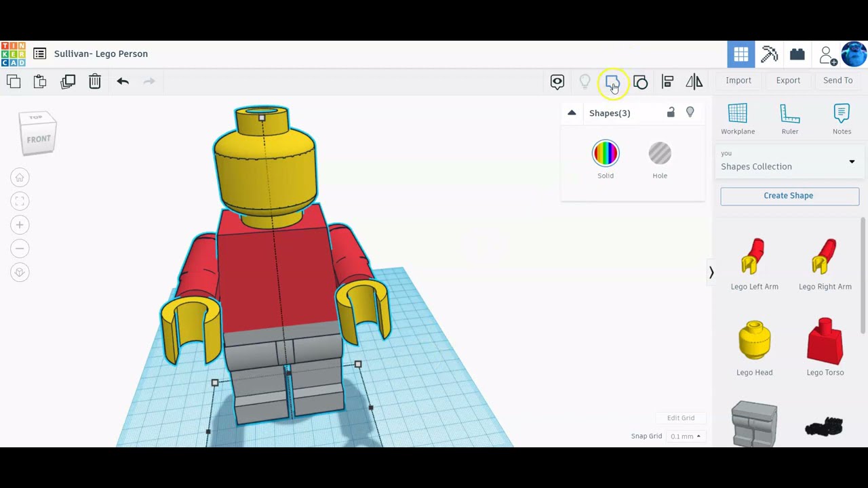The image size is (868, 488).
Task: Open the user profile avatar
Action: coord(853,54)
